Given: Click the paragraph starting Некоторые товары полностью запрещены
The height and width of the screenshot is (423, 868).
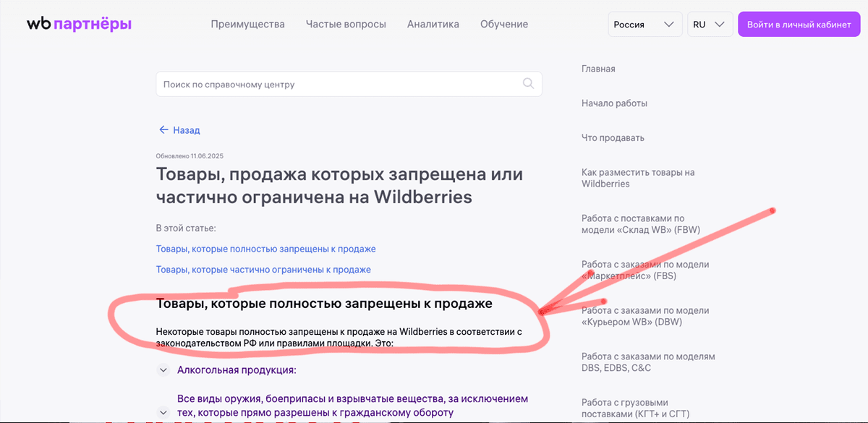Looking at the screenshot, I should click(x=339, y=337).
